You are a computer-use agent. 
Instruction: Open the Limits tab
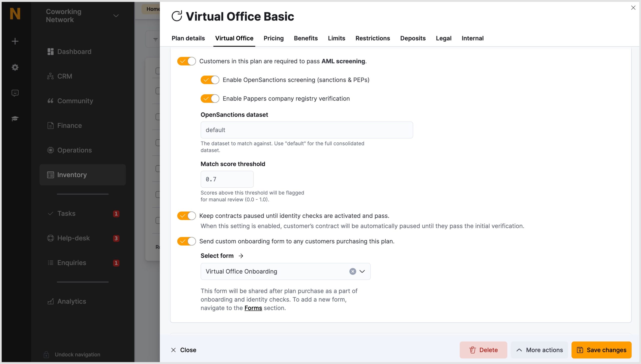click(337, 38)
